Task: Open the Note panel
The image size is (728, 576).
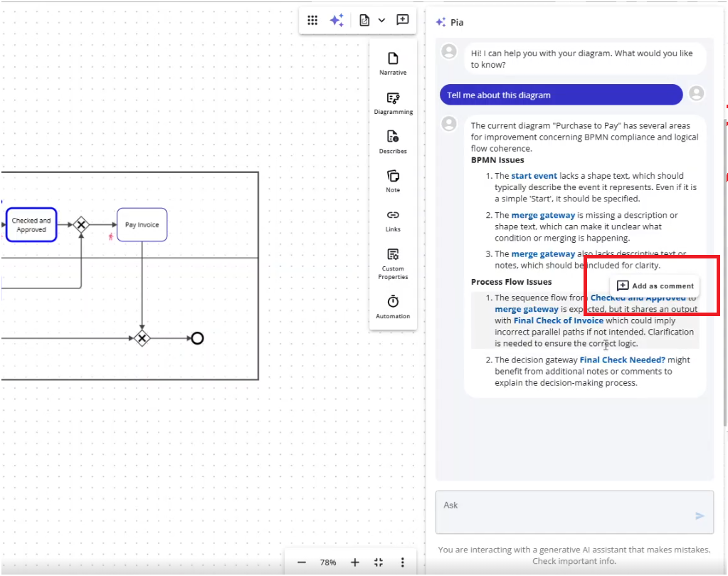Action: coord(393,180)
